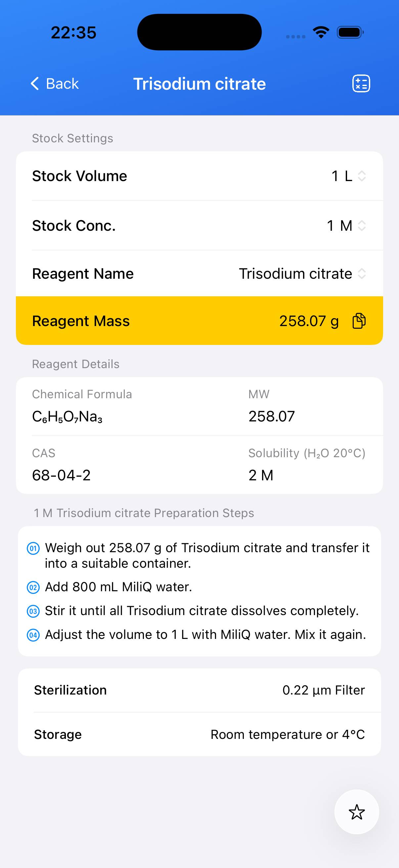Tap the back chevron arrow
The width and height of the screenshot is (399, 868).
35,83
